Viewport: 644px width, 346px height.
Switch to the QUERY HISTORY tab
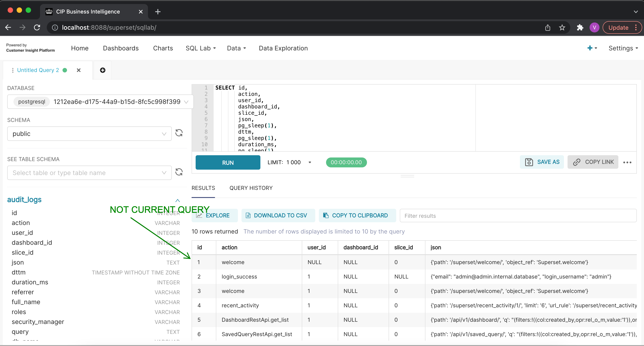pyautogui.click(x=251, y=188)
